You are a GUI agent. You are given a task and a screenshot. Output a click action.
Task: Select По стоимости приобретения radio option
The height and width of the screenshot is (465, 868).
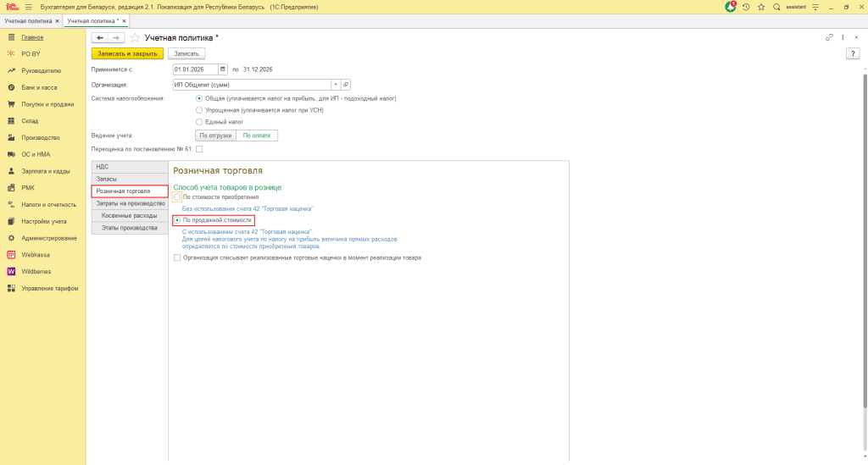click(177, 197)
